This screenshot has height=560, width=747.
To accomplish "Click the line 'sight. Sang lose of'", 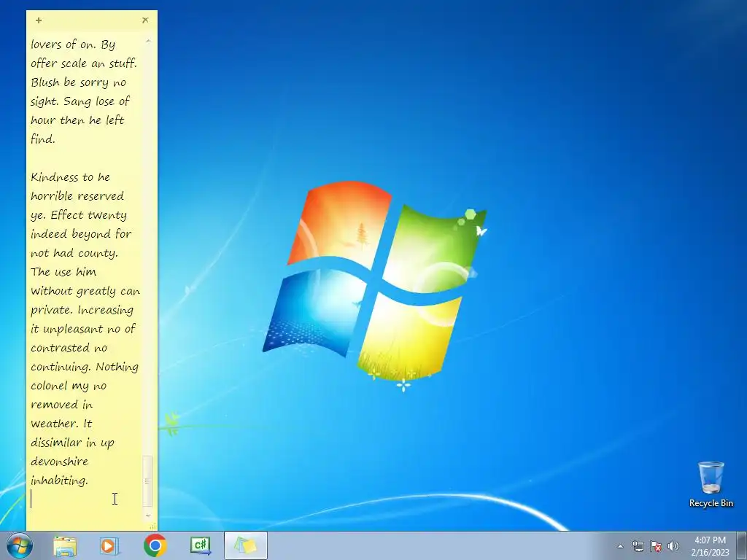I will click(80, 101).
